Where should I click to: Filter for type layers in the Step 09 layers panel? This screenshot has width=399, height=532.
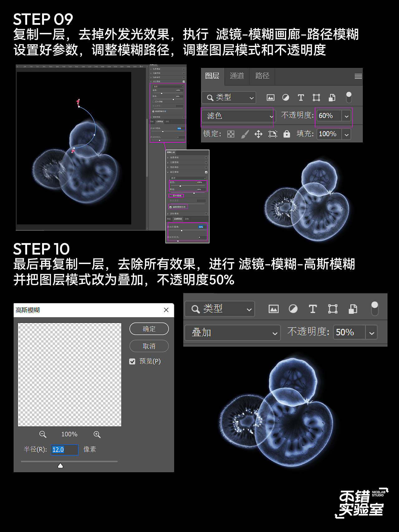coord(301,98)
